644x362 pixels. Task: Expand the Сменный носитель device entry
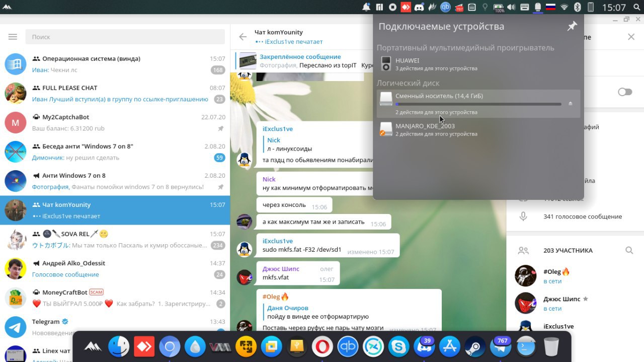tap(478, 103)
